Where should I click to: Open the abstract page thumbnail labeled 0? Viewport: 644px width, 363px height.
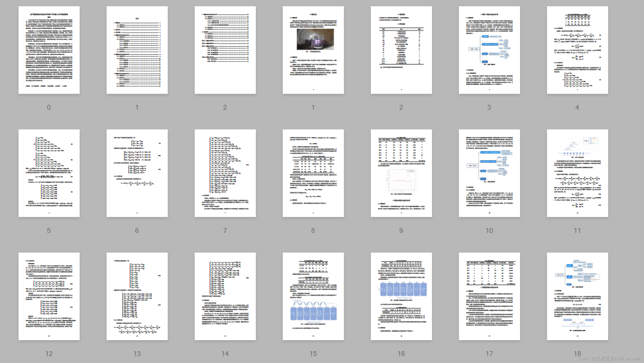[x=49, y=50]
